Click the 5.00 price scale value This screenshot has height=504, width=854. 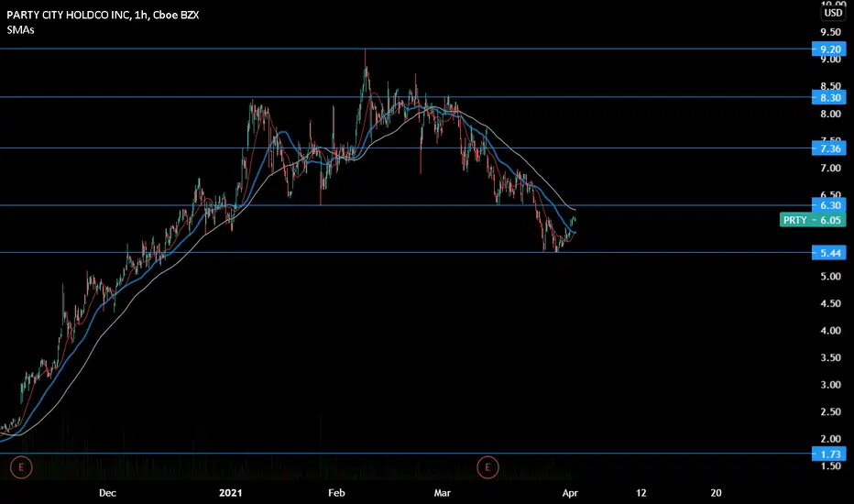click(x=830, y=276)
